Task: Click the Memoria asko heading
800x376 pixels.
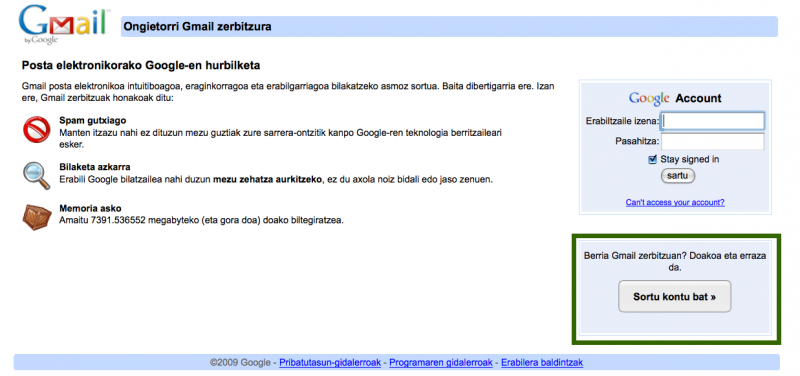Action: coord(90,208)
